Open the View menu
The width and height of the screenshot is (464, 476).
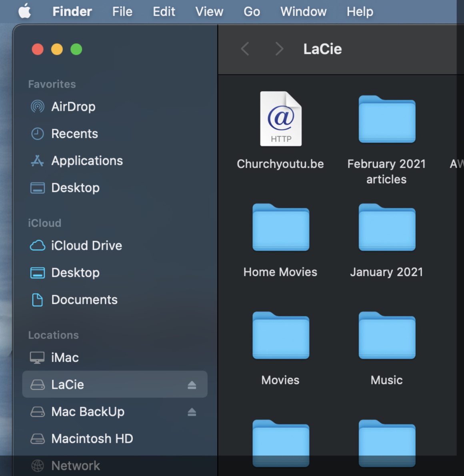tap(209, 12)
